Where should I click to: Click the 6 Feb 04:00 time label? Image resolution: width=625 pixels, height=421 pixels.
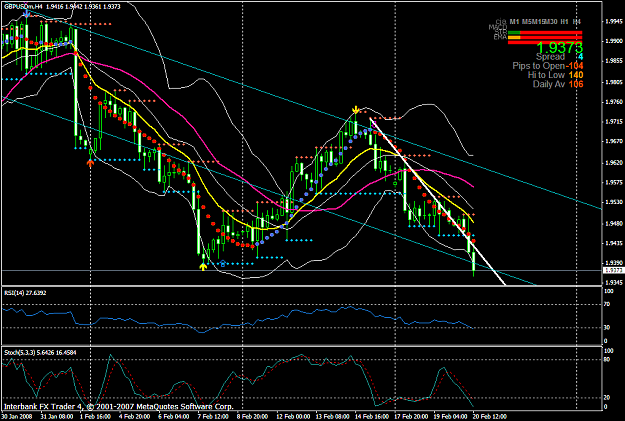click(x=173, y=417)
